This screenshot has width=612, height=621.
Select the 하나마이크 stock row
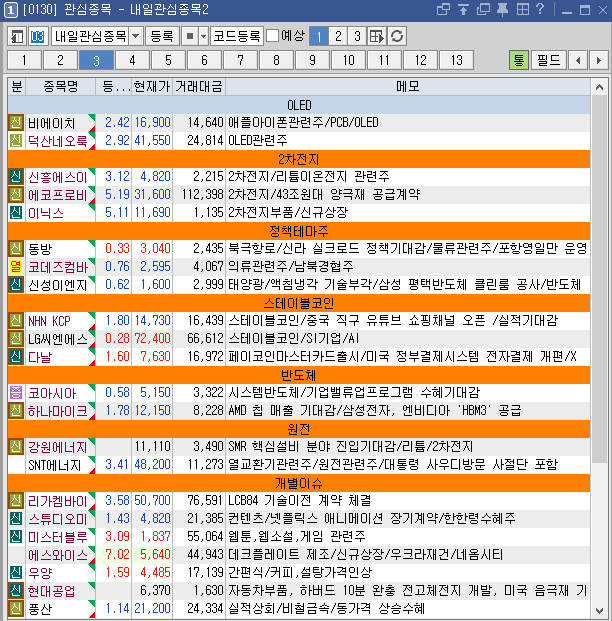click(x=299, y=411)
